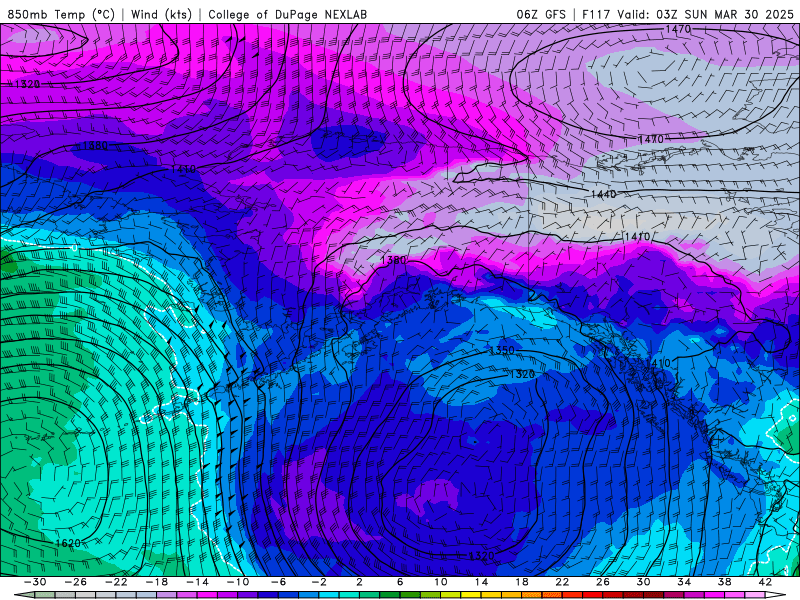Click the −22 colorbar label
Screen dimensions: 800x600
pyautogui.click(x=116, y=582)
